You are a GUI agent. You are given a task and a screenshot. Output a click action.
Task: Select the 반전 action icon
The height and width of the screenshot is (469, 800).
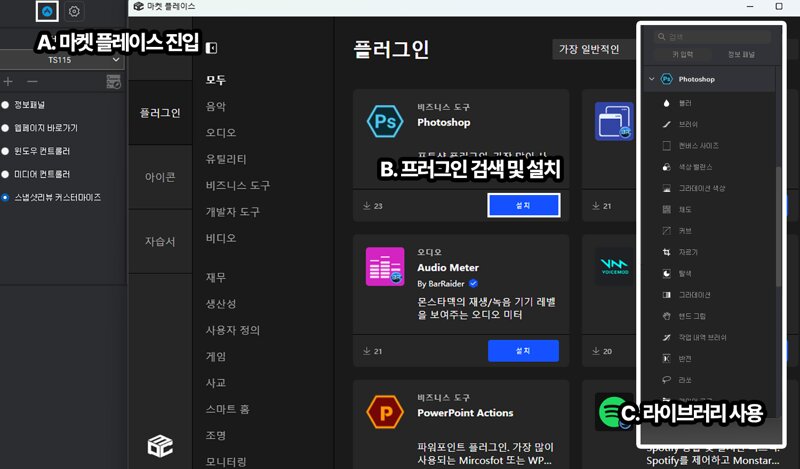666,359
